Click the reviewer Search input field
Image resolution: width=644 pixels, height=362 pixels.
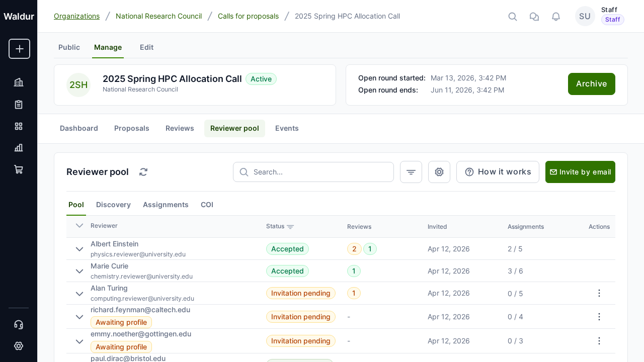point(319,172)
